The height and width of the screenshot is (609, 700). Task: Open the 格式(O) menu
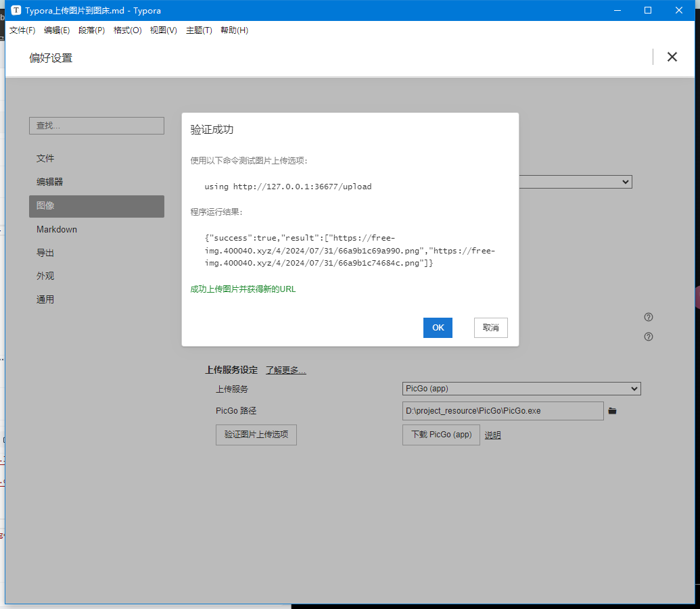(x=127, y=30)
